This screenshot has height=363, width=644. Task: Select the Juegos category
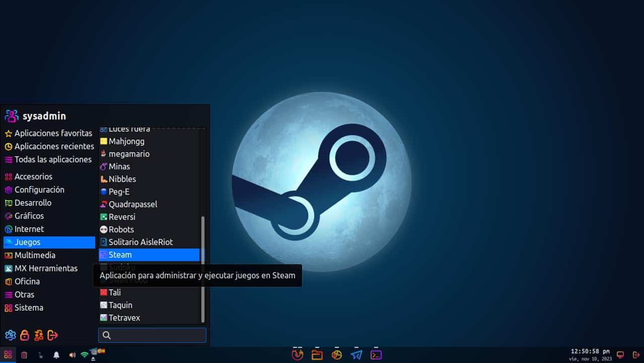[x=49, y=243]
